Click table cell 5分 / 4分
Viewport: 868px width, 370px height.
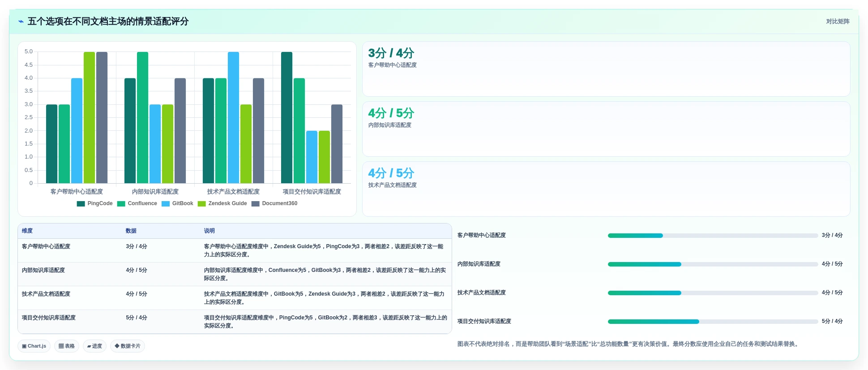[137, 318]
